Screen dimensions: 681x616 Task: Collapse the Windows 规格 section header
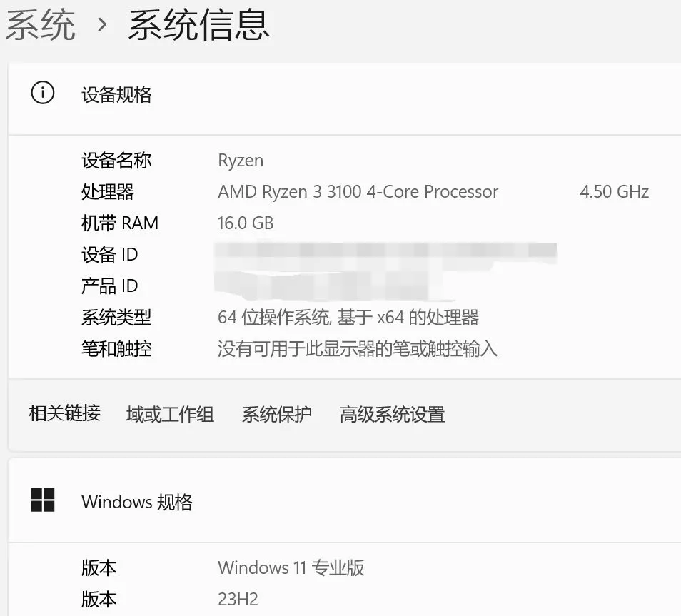344,500
